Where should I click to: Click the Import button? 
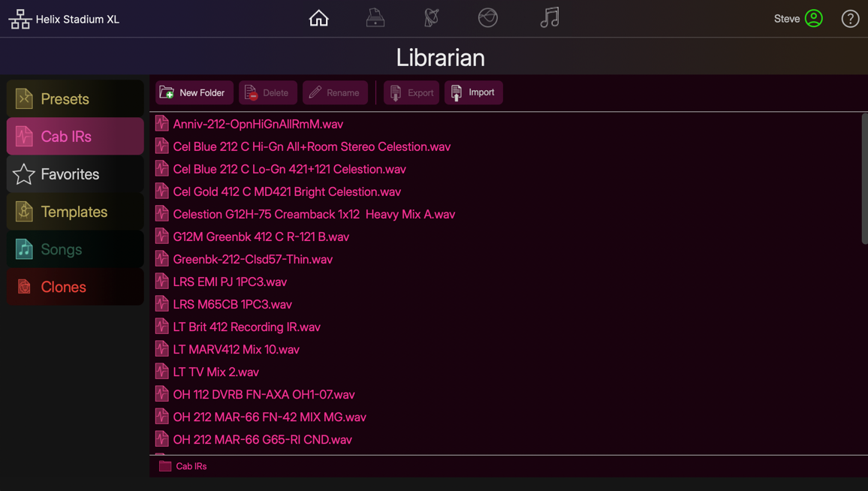(474, 92)
